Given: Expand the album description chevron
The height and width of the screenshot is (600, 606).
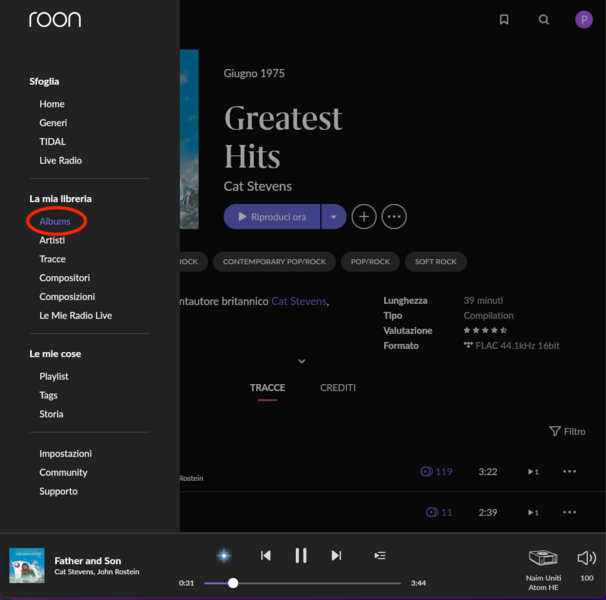Looking at the screenshot, I should (301, 361).
